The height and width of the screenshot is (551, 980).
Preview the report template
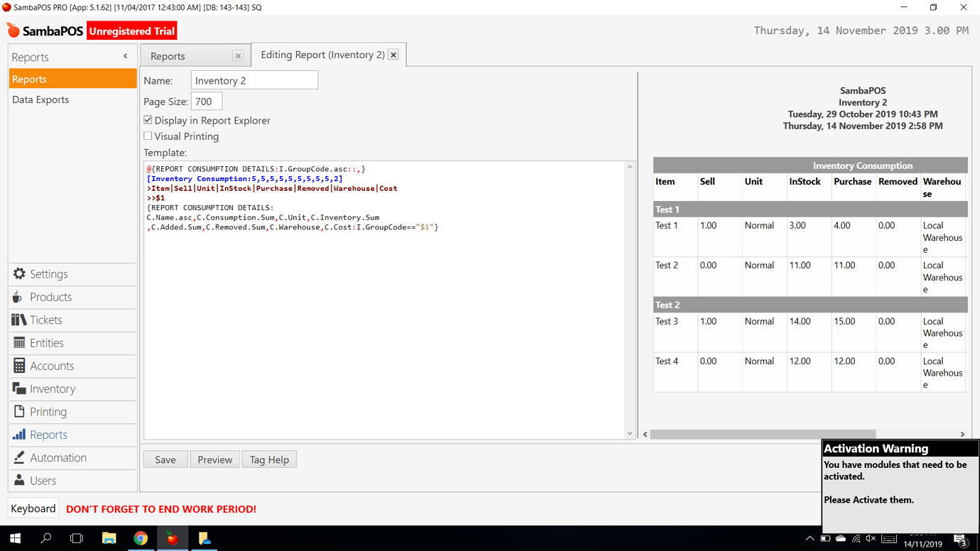point(214,459)
